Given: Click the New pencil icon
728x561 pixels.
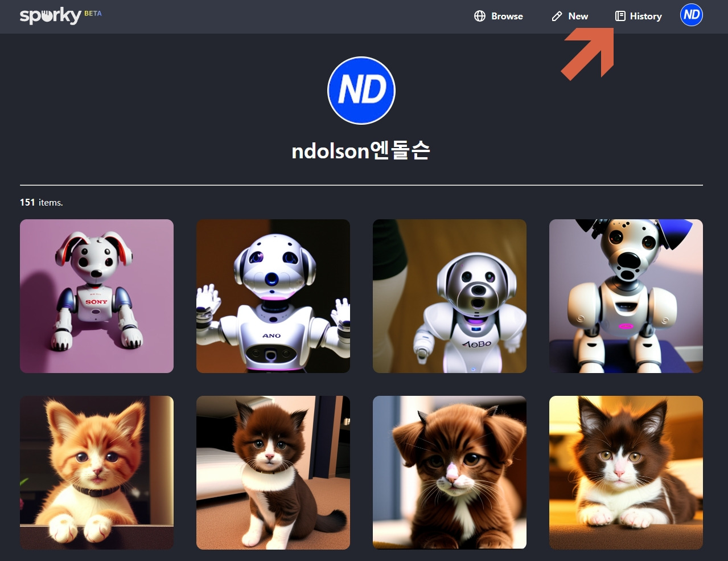Looking at the screenshot, I should (557, 16).
